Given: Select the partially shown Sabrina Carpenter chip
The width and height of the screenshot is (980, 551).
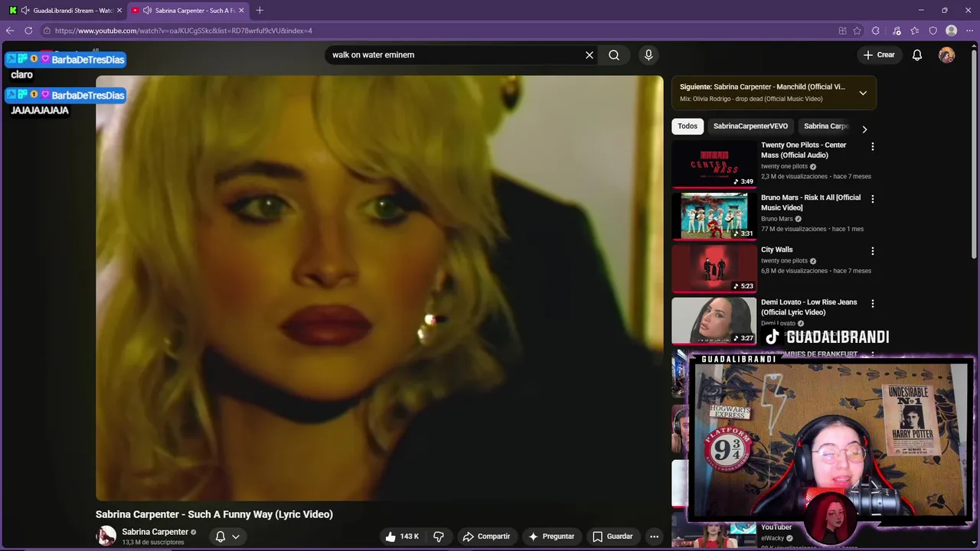Looking at the screenshot, I should [825, 126].
